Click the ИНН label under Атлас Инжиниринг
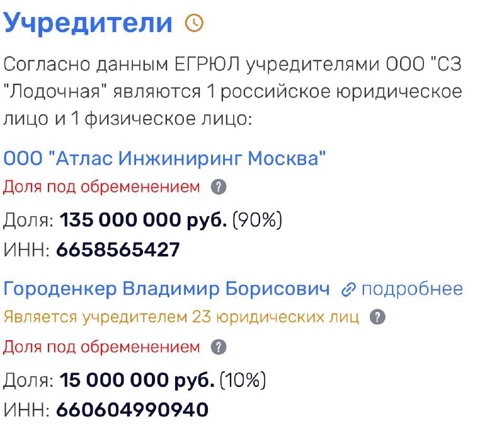Image resolution: width=504 pixels, height=431 pixels. (x=26, y=250)
